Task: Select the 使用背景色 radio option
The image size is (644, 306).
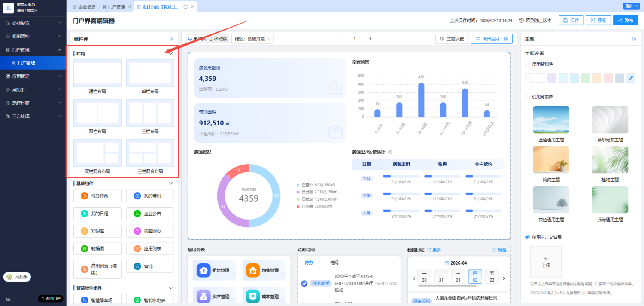Action: pyautogui.click(x=527, y=64)
